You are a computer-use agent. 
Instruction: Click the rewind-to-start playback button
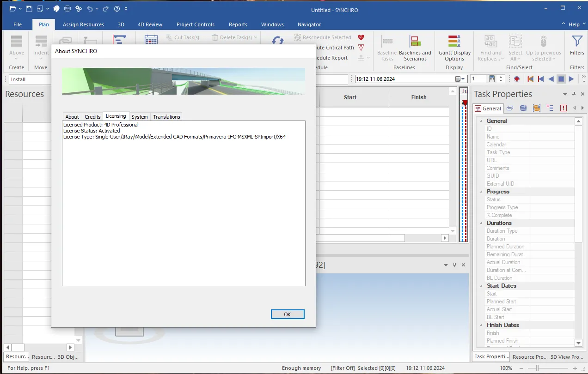pyautogui.click(x=530, y=79)
